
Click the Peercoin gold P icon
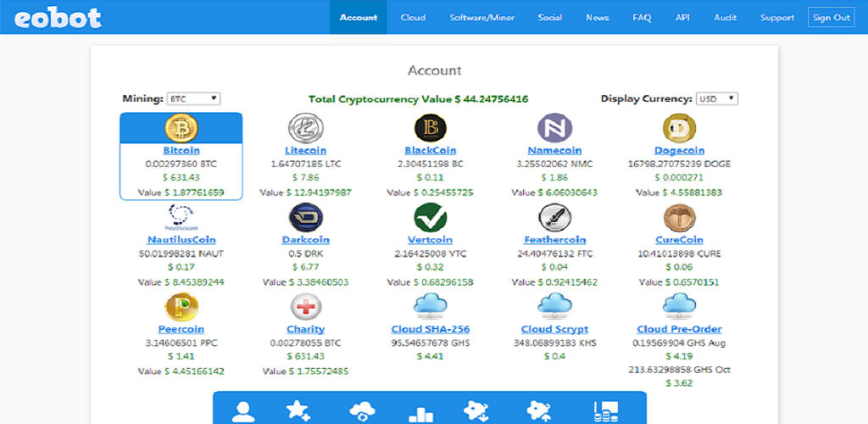pos(181,307)
